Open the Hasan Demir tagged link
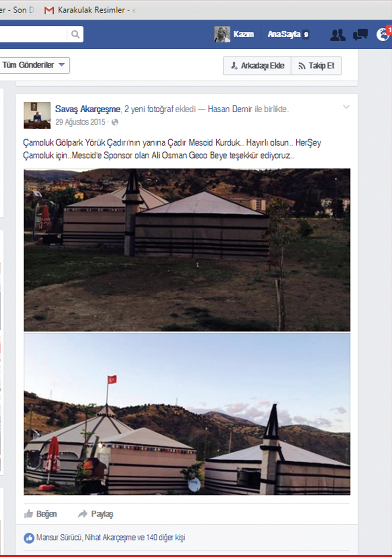392x557 pixels. (230, 109)
